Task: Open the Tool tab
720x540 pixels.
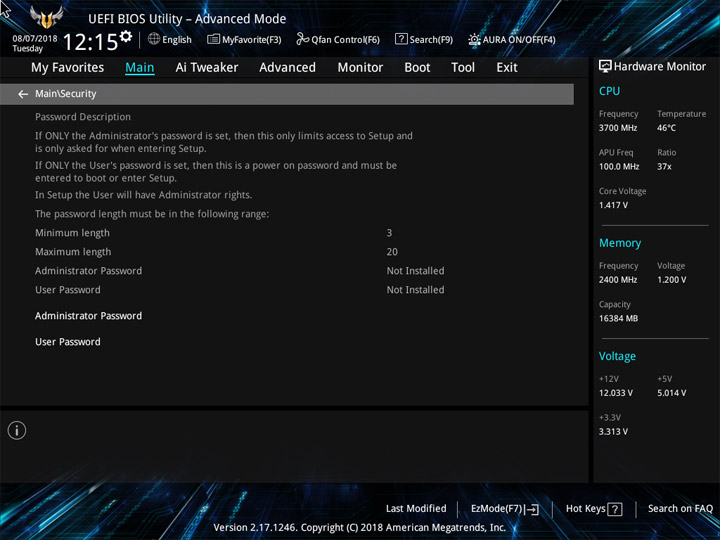Action: point(463,68)
